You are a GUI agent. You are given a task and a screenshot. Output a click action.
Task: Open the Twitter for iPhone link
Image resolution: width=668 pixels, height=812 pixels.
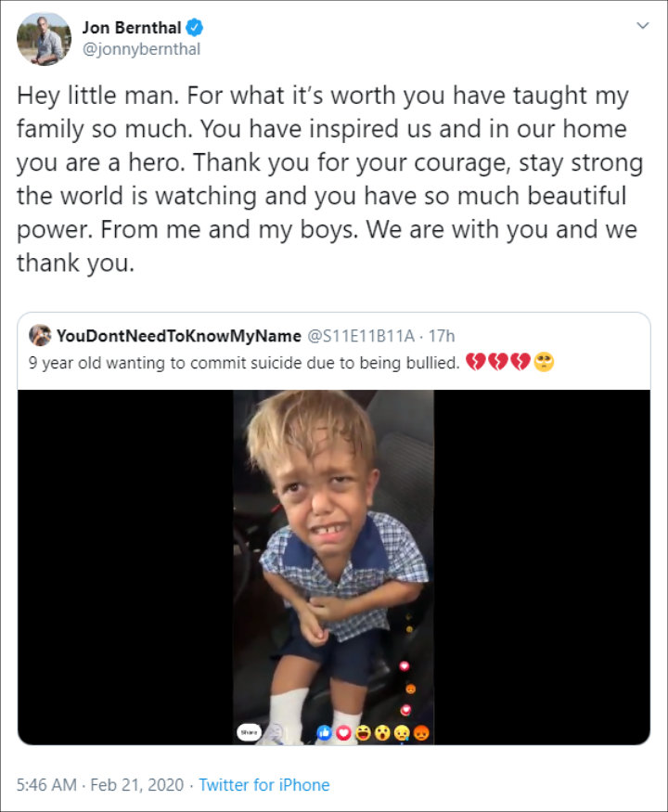(264, 785)
